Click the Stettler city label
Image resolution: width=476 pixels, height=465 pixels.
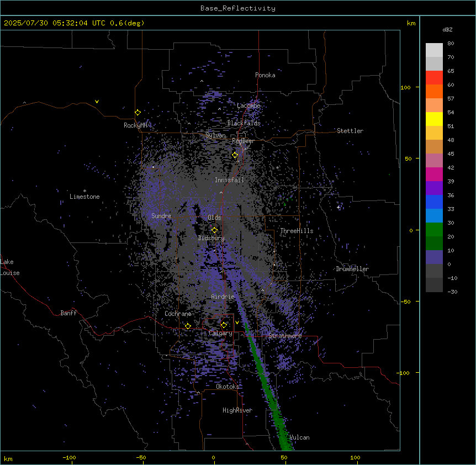(350, 131)
